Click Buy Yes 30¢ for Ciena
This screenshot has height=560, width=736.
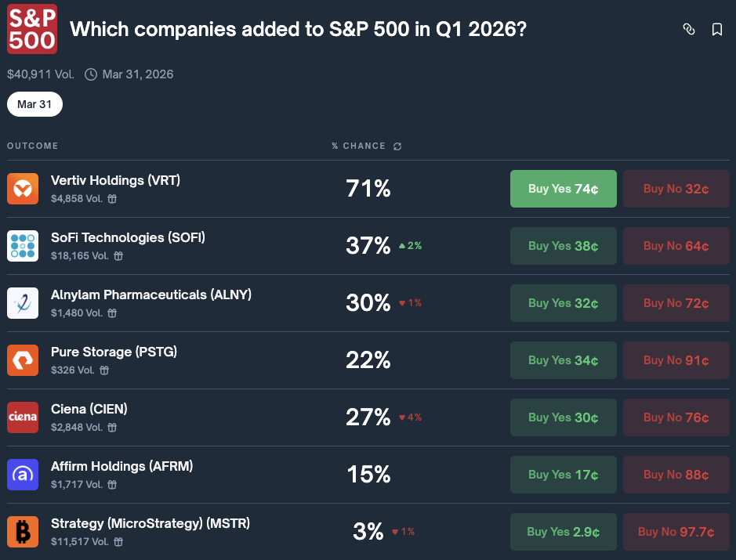tap(563, 417)
